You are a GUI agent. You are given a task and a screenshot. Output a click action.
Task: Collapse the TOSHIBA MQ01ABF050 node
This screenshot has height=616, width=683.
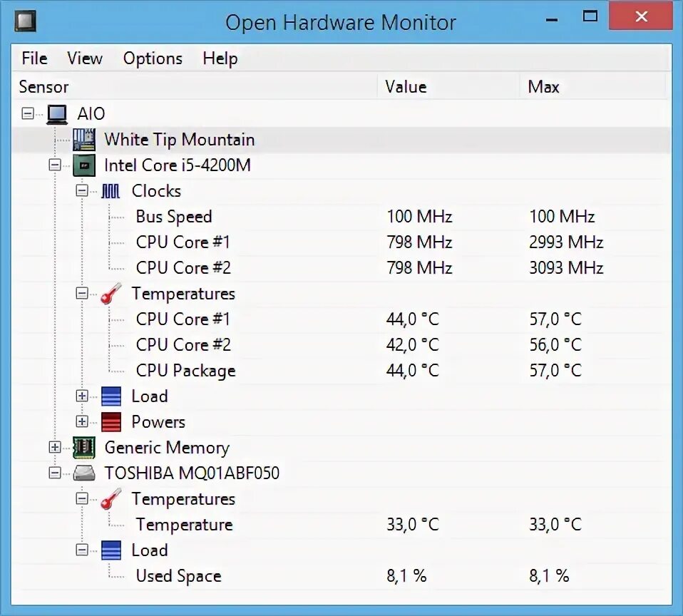coord(54,473)
